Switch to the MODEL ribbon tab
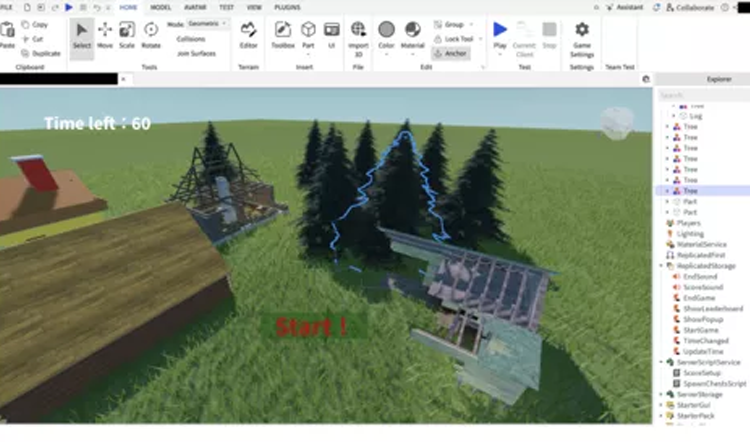The height and width of the screenshot is (442, 750). pos(161,7)
